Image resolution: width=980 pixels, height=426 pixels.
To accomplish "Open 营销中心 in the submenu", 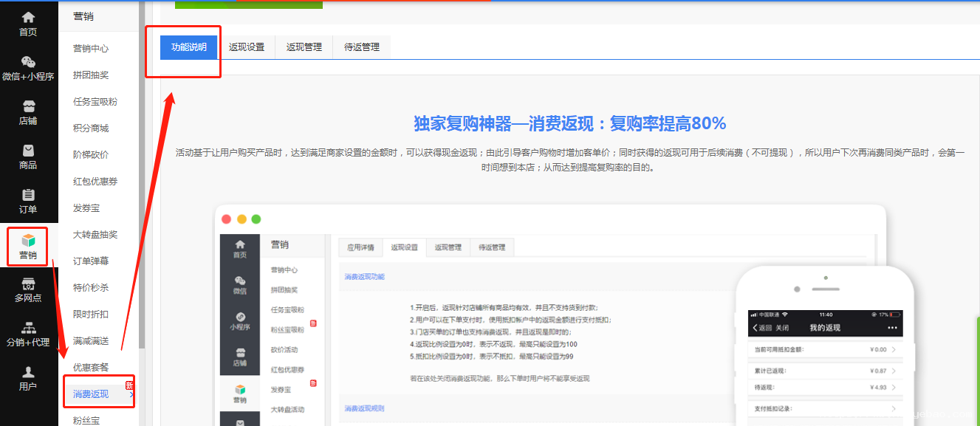I will [91, 49].
